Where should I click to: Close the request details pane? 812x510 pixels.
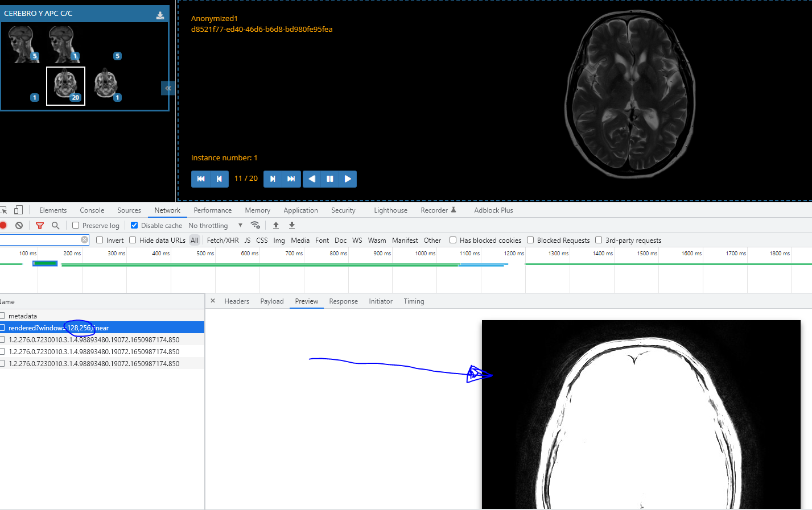pos(213,301)
